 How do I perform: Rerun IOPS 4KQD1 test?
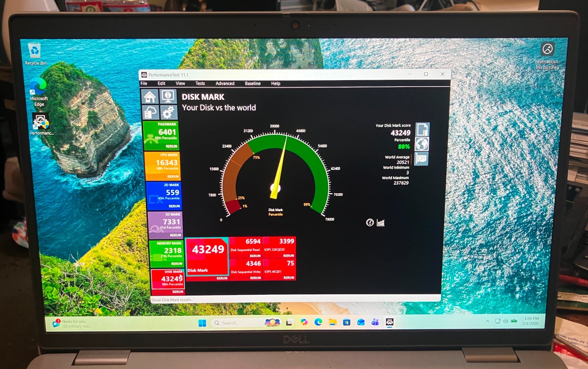pos(289,278)
